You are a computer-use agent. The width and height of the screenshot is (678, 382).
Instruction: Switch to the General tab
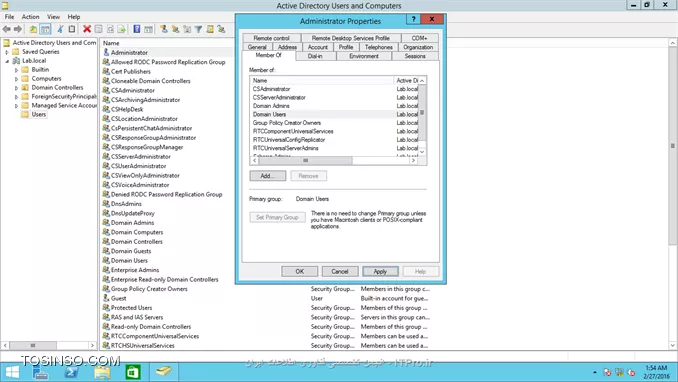(257, 47)
